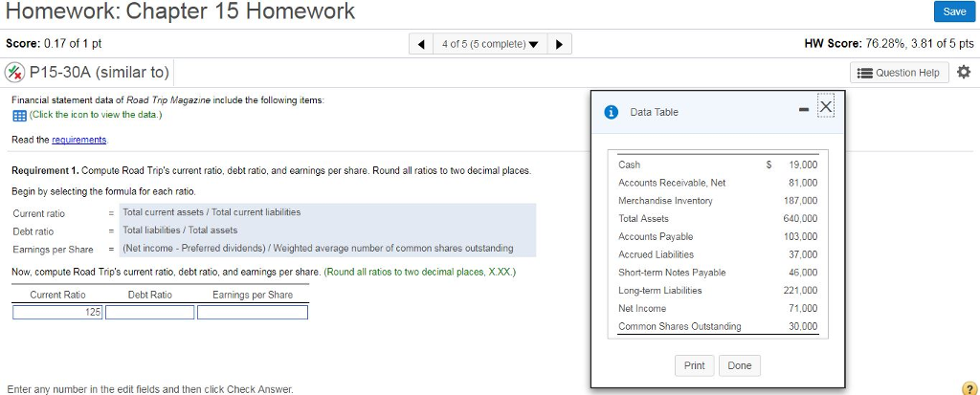Go to previous question arrow

[x=423, y=44]
